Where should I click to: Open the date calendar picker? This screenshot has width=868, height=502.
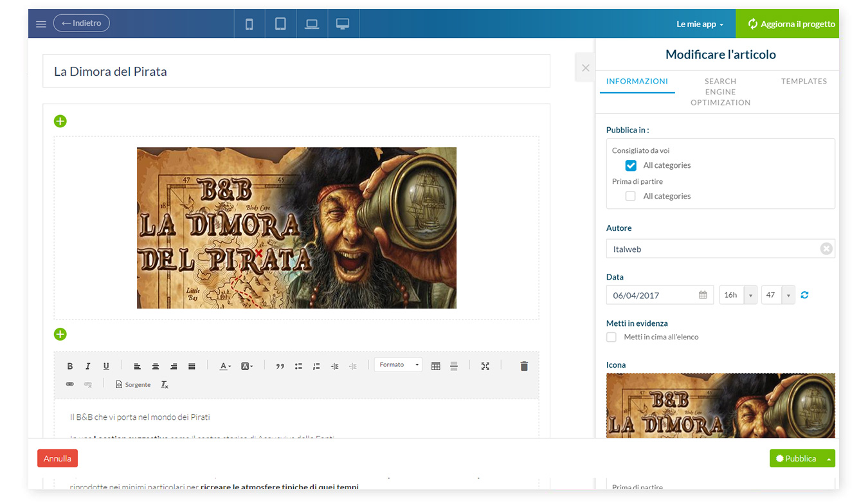coord(703,295)
